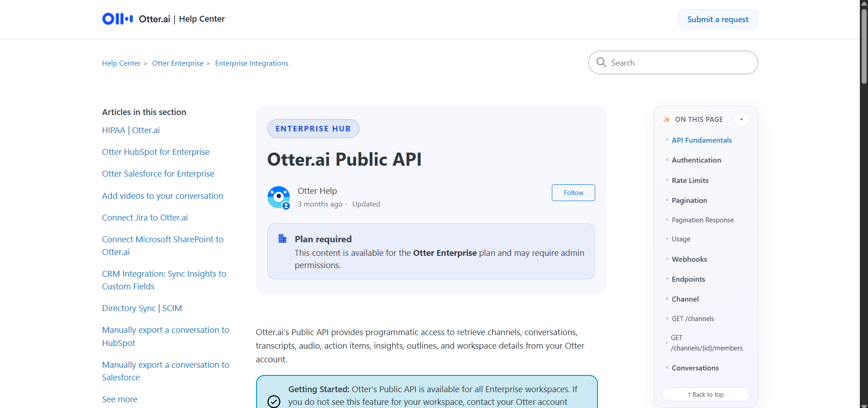Image resolution: width=868 pixels, height=408 pixels.
Task: Open Otter Enterprise breadcrumb link
Action: click(x=178, y=63)
